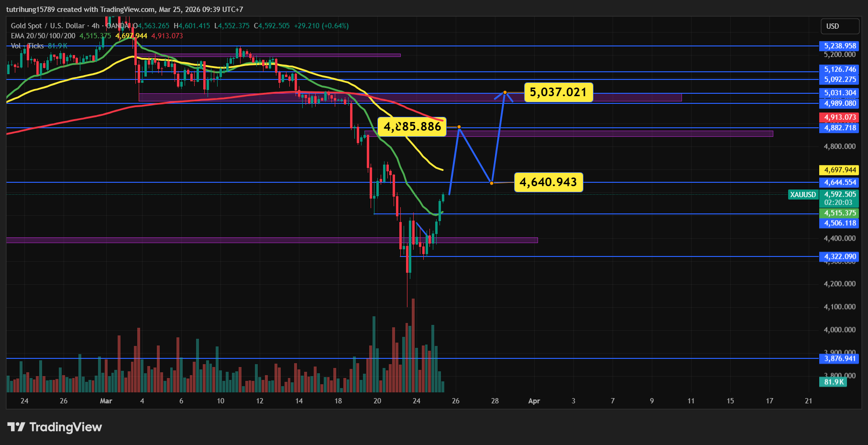Click the yellow 4,697.944 EMA price label
This screenshot has height=445, width=868.
click(x=840, y=170)
